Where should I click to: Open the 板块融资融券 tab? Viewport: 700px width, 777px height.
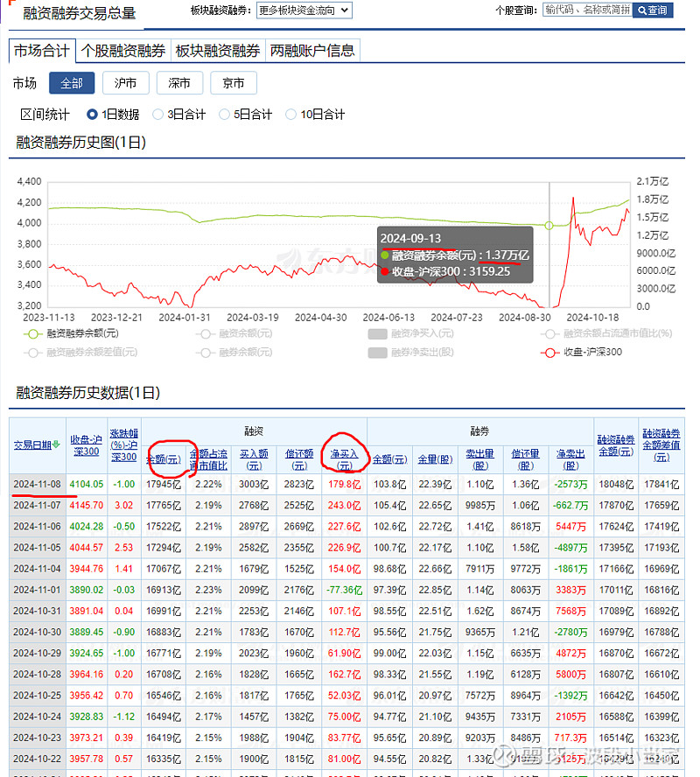218,51
